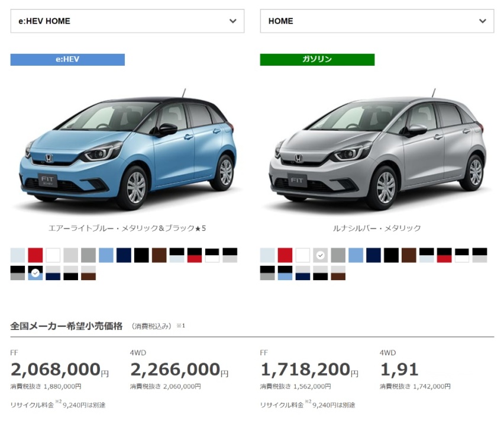Select silver-over-navy two-tone swatch for gasoline HOME

[x=303, y=273]
